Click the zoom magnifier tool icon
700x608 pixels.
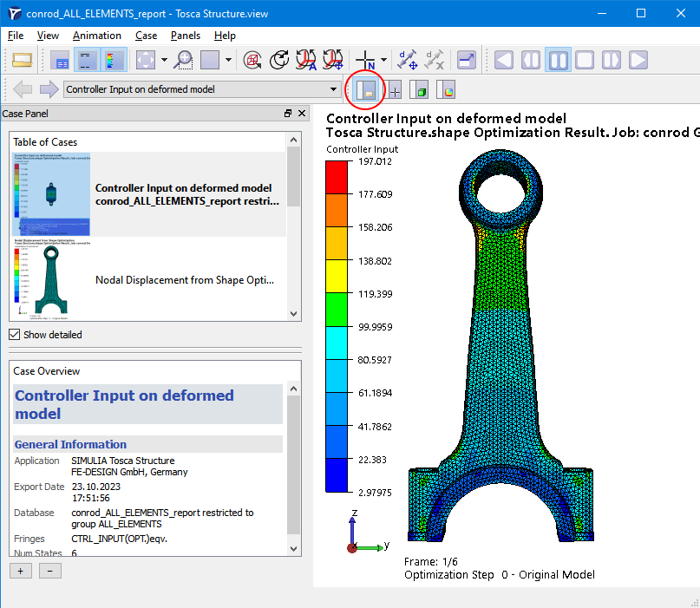pyautogui.click(x=183, y=60)
